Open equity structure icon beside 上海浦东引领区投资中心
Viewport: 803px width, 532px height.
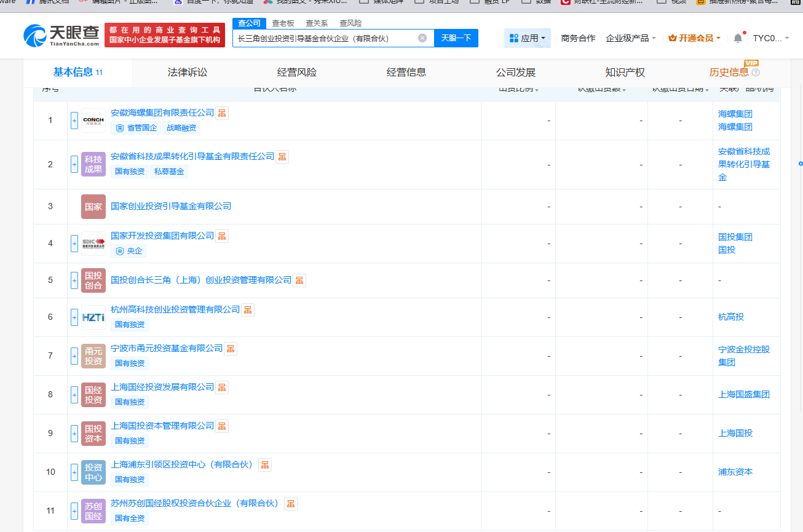(265, 464)
